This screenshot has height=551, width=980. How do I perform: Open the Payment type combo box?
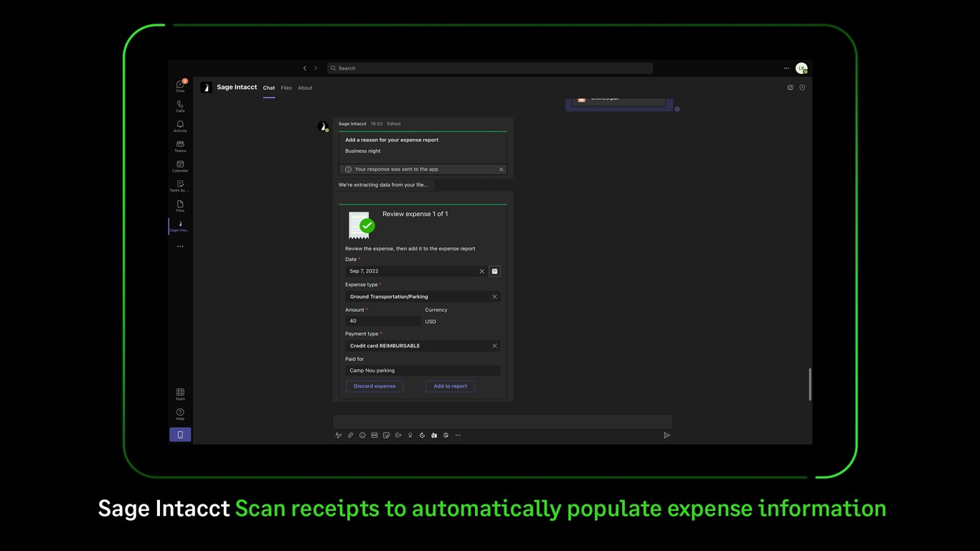tap(423, 346)
